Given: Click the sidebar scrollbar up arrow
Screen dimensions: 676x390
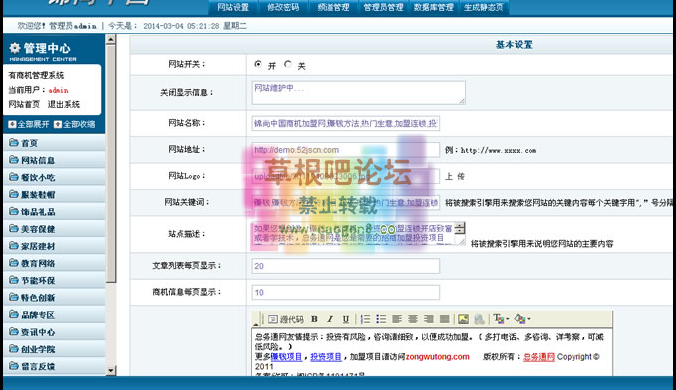Looking at the screenshot, I should [111, 39].
